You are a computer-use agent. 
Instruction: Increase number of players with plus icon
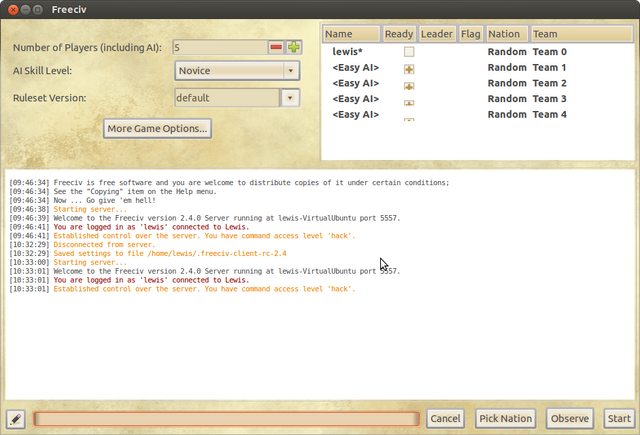(x=293, y=47)
